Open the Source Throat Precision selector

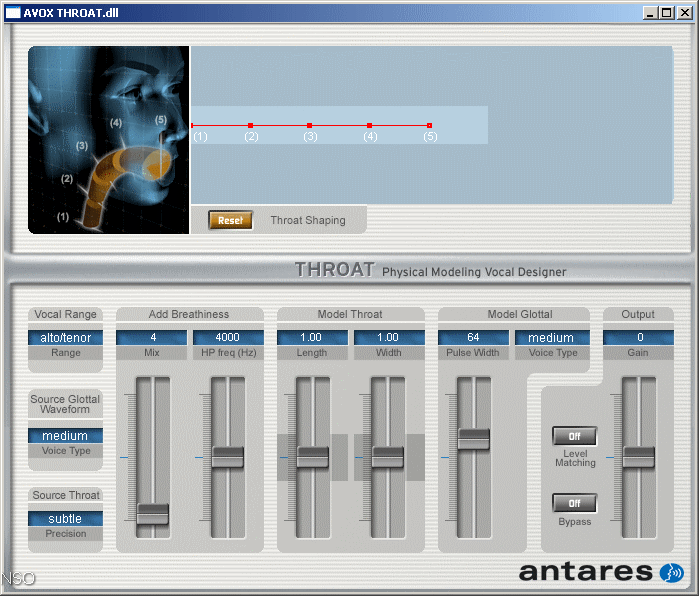click(x=66, y=519)
